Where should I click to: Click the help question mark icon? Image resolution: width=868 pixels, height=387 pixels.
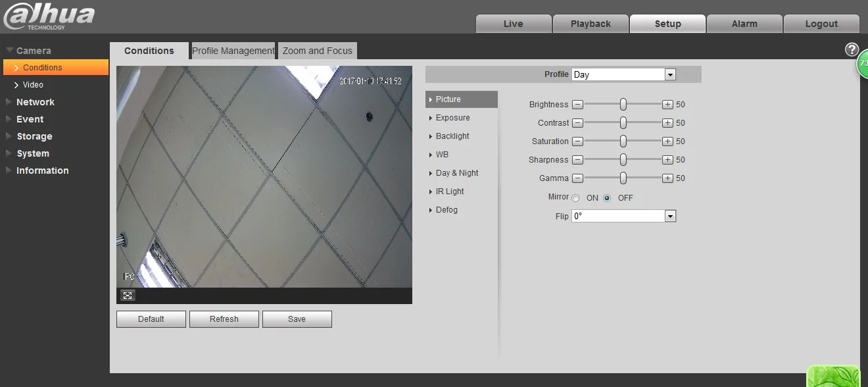point(852,49)
